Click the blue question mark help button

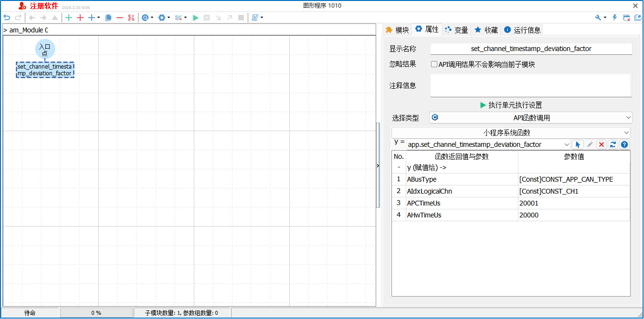click(624, 144)
